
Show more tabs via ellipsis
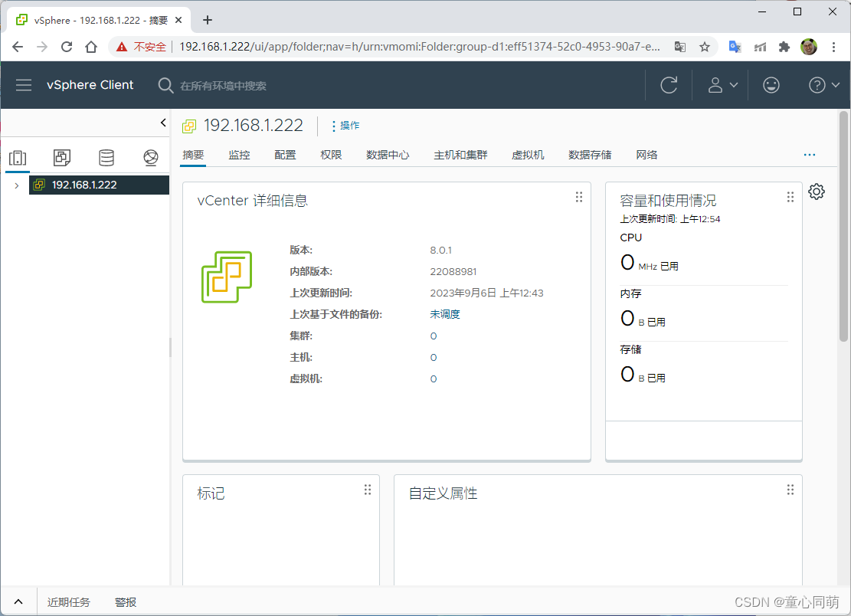click(809, 156)
